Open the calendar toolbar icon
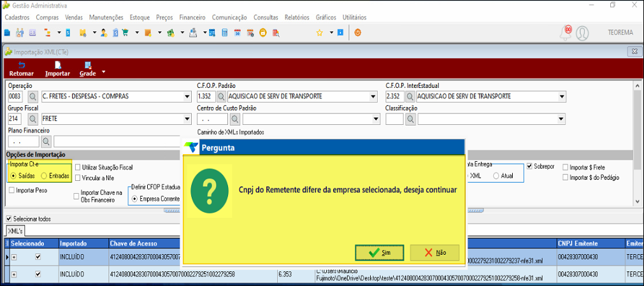Viewport: 644px width, 286px height. (x=238, y=33)
